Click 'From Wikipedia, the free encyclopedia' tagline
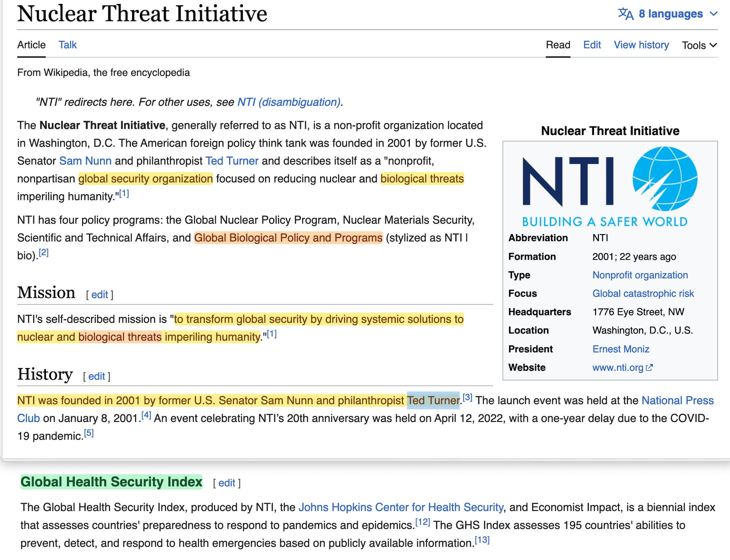Screen dimensions: 730x560 [x=104, y=73]
